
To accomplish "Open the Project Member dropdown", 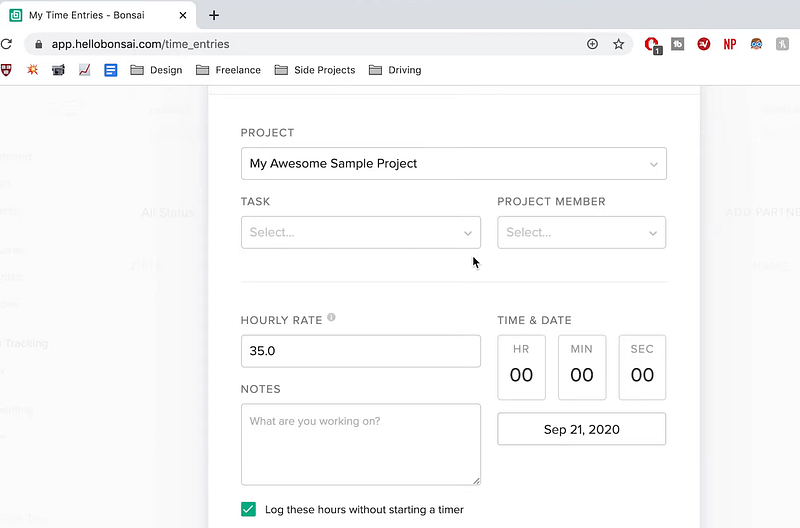I will pos(581,232).
